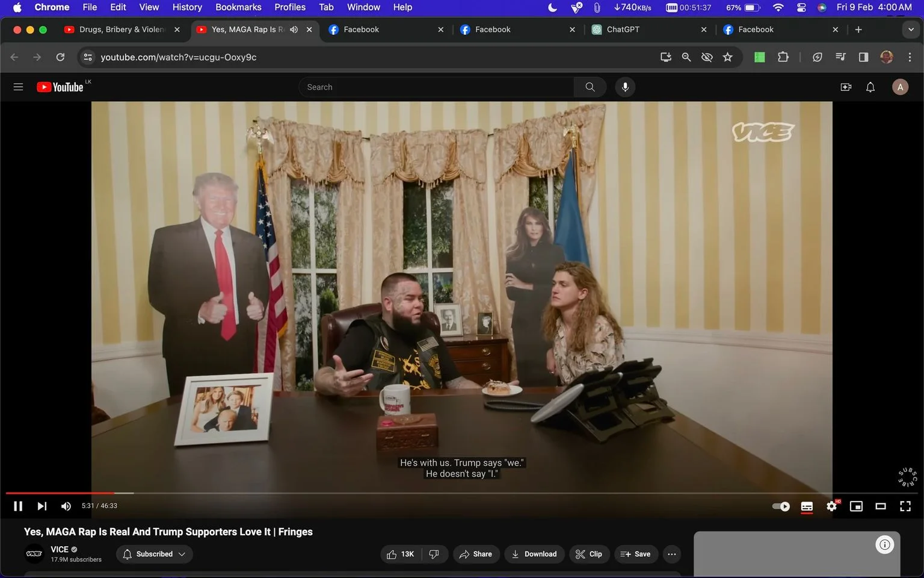The image size is (924, 578).
Task: Pause the video playback
Action: click(18, 506)
